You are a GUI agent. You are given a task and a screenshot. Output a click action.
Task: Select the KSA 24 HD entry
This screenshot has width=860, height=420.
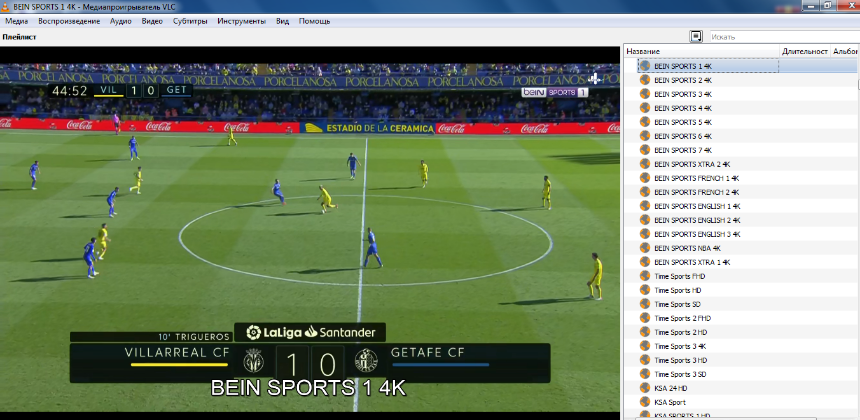click(x=671, y=388)
